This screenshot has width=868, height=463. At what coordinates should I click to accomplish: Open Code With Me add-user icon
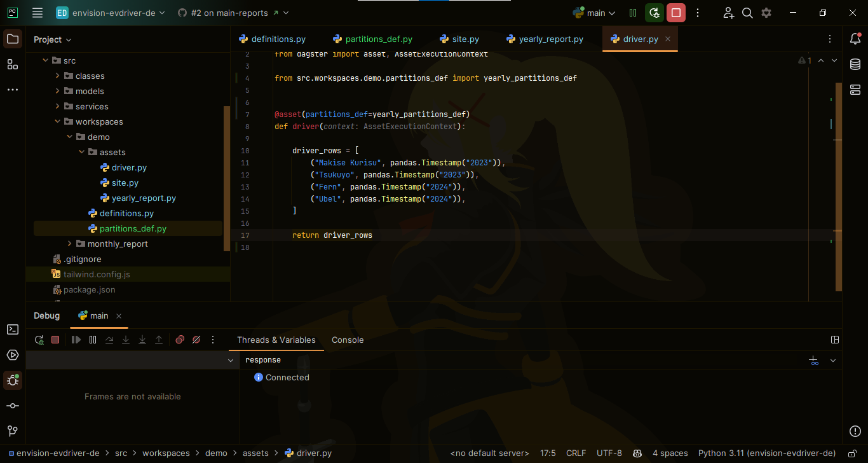pos(729,13)
